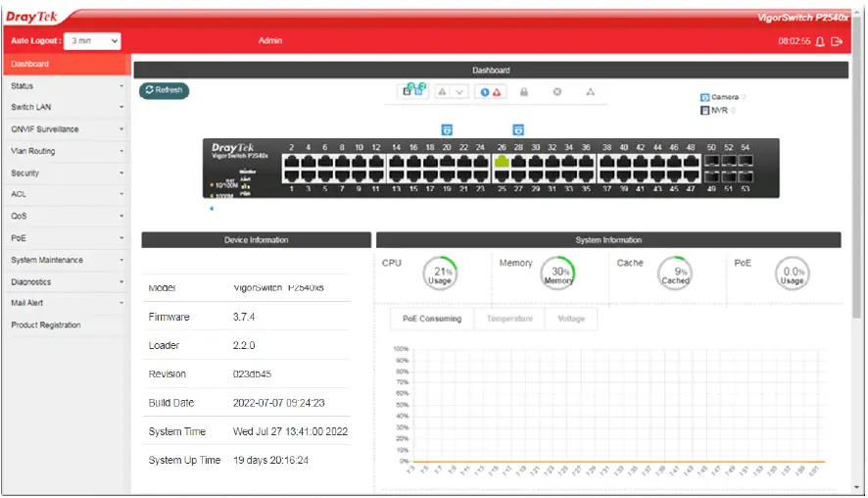Select port 48 on the switch panel
868x498 pixels.
pyautogui.click(x=691, y=161)
